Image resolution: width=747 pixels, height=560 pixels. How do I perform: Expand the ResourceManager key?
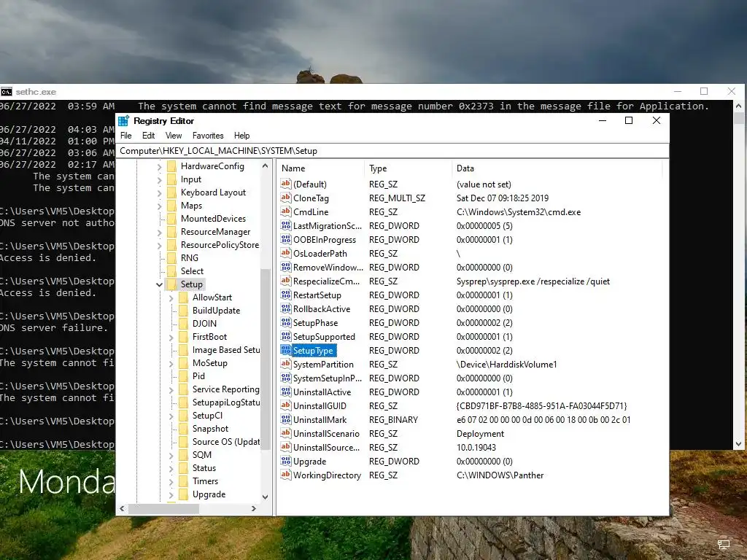159,233
